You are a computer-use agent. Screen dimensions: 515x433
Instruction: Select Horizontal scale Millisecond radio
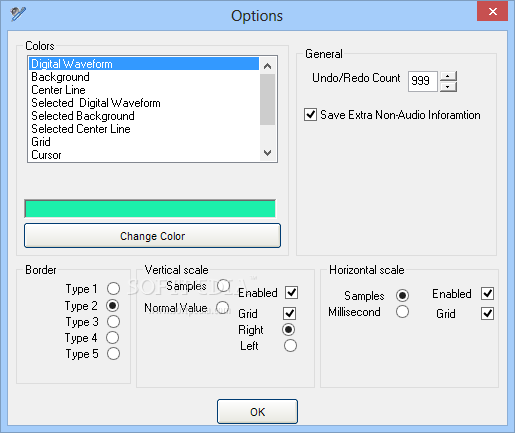402,312
